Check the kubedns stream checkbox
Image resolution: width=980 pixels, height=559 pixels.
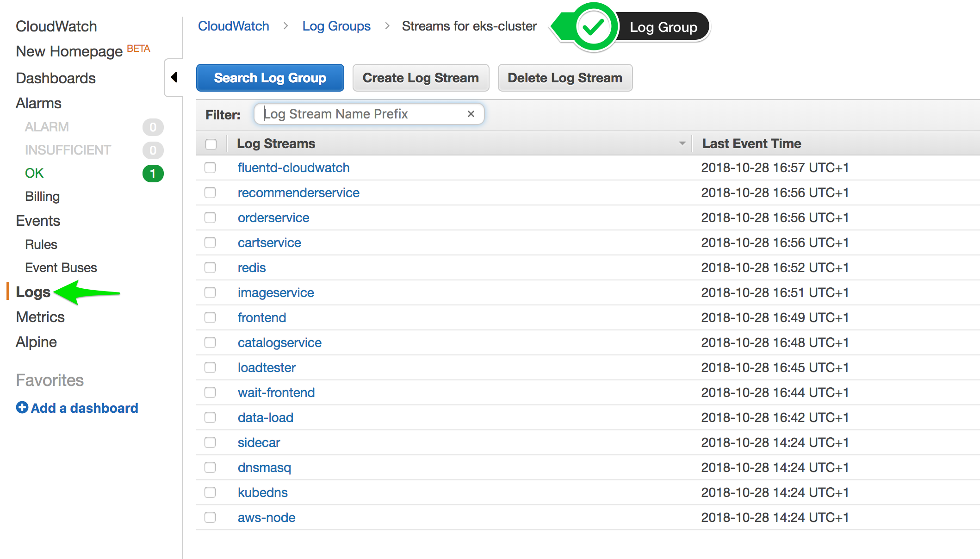[210, 492]
